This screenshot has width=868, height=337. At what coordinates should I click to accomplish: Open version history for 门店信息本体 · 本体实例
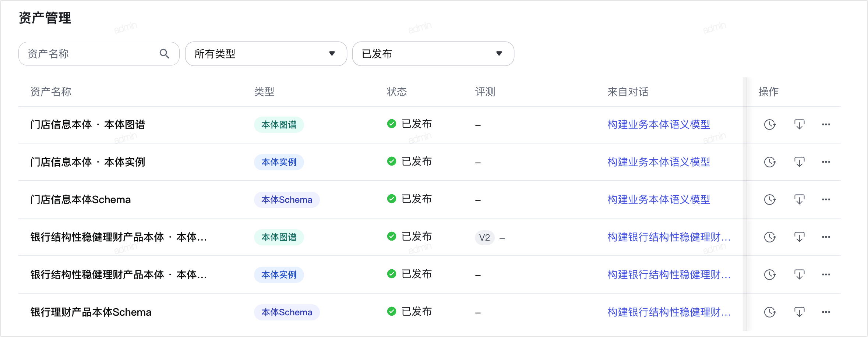[x=770, y=162]
